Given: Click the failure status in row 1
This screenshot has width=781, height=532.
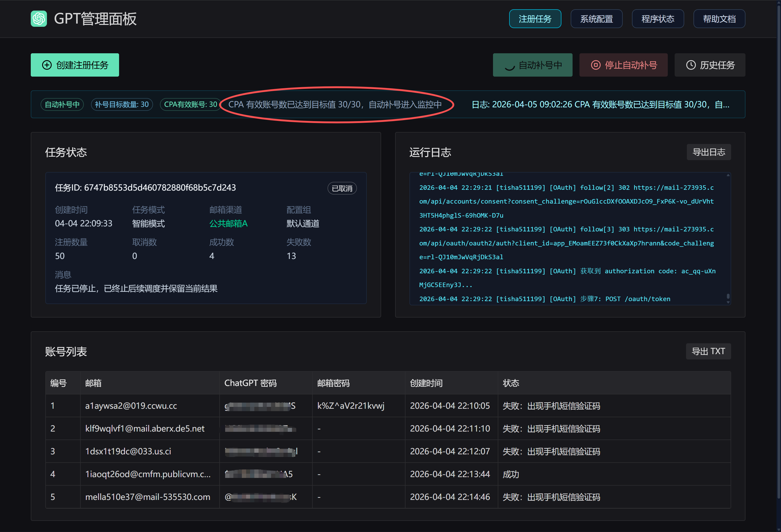Looking at the screenshot, I should click(x=551, y=406).
